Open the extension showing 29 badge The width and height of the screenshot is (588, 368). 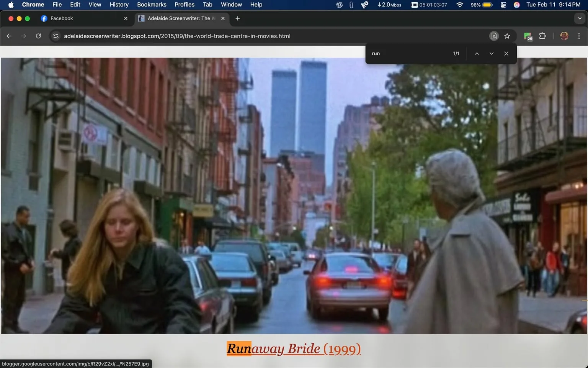[528, 36]
